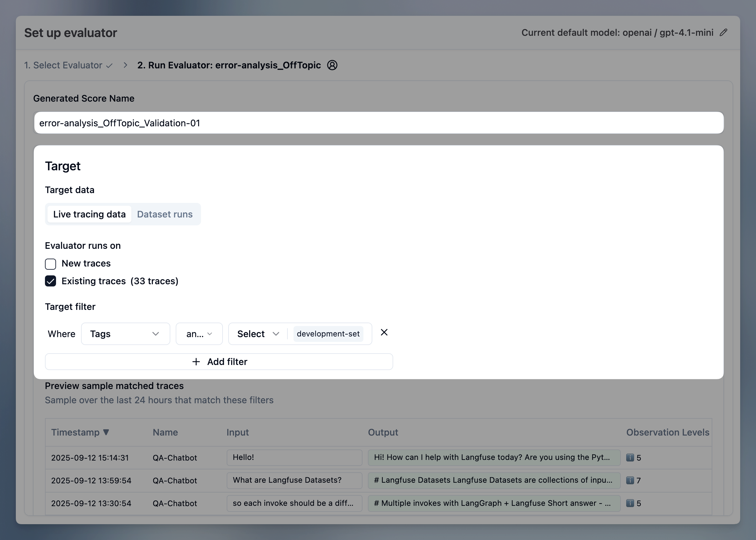Edit the current default model

point(724,32)
